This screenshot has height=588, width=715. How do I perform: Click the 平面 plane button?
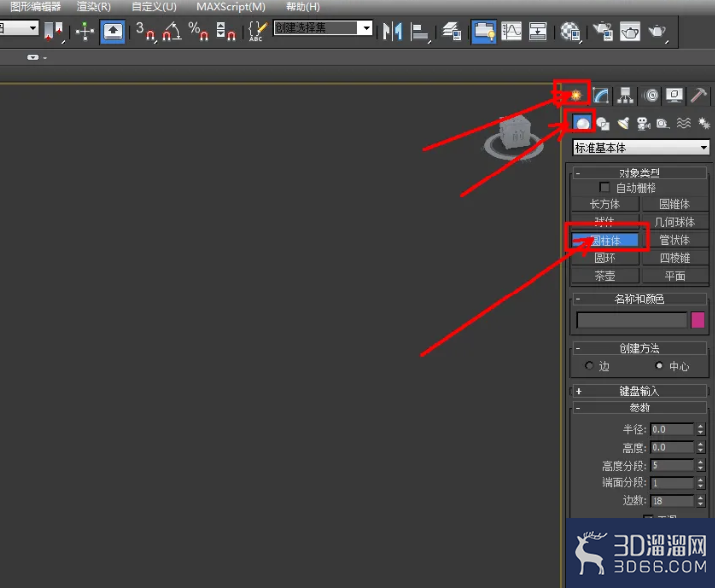coord(675,276)
